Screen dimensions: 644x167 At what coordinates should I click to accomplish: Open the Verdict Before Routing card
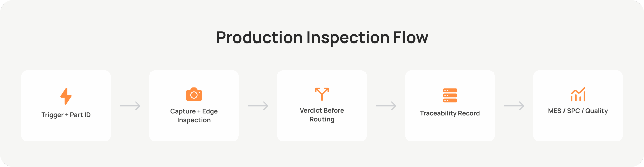[x=322, y=106]
